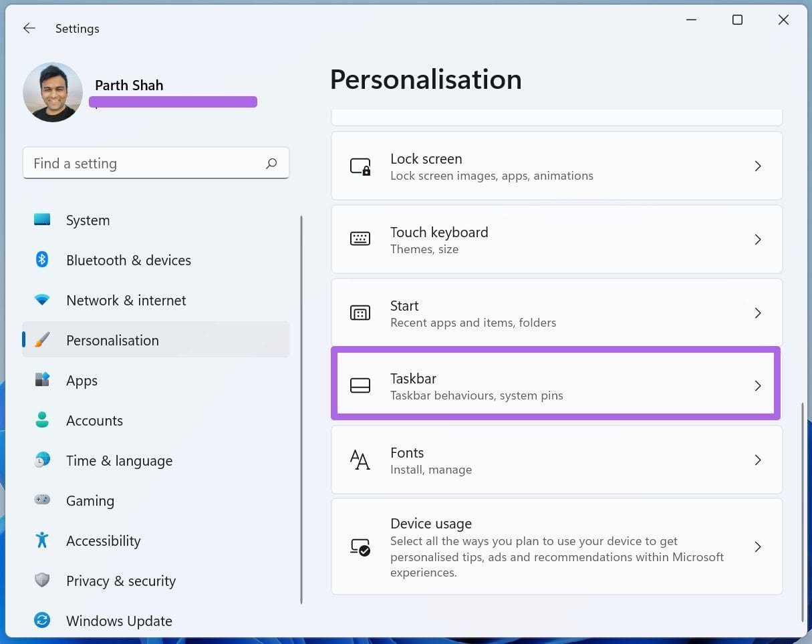Click the Parth Shah account name
Screen dimensions: 812x644
click(x=129, y=85)
